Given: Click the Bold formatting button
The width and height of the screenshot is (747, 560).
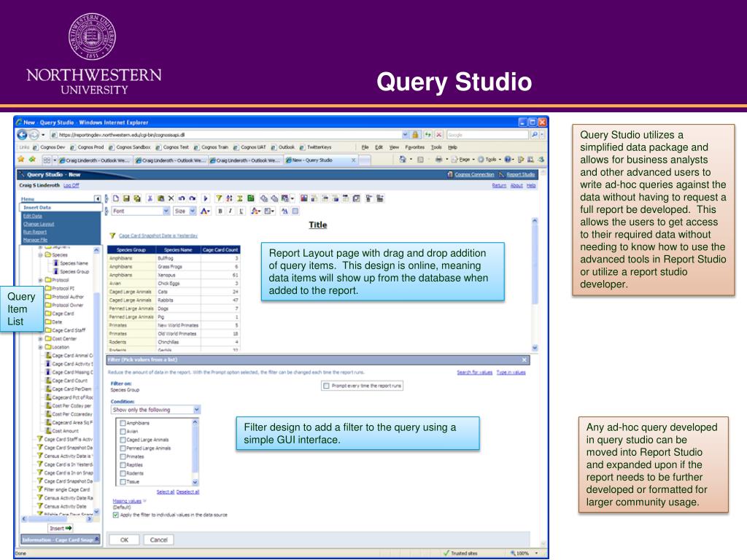Looking at the screenshot, I should pos(220,211).
